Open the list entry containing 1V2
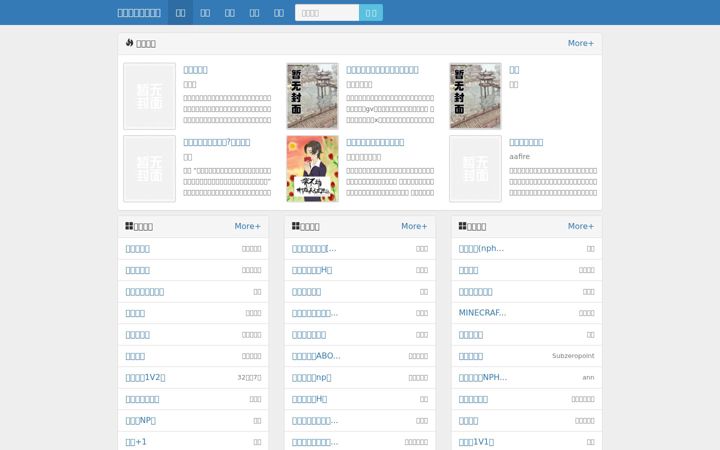The image size is (720, 450). tap(145, 377)
